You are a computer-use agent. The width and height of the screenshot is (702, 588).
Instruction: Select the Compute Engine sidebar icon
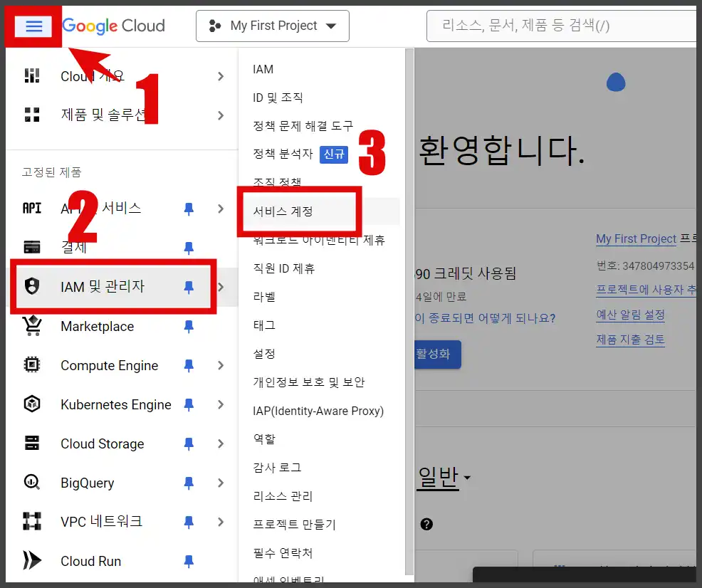click(x=31, y=365)
